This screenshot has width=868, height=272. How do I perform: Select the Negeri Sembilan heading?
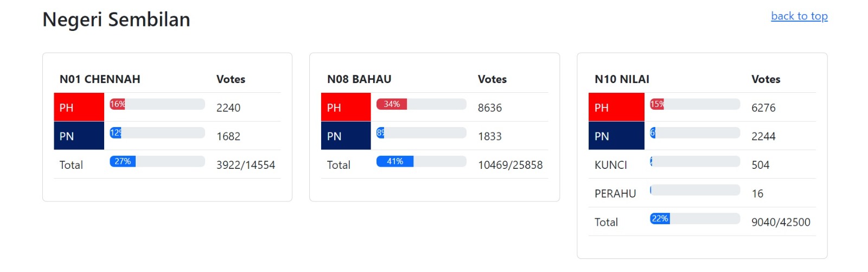click(117, 20)
